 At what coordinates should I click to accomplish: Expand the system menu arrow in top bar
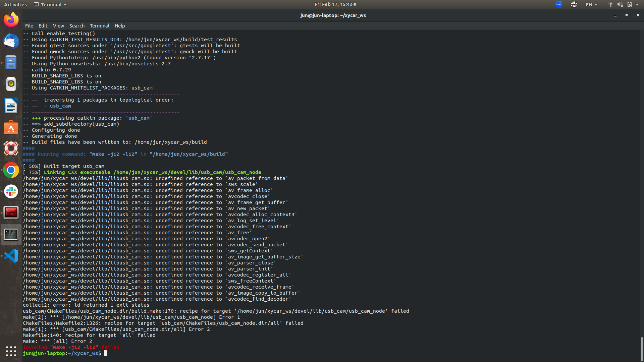(637, 4)
